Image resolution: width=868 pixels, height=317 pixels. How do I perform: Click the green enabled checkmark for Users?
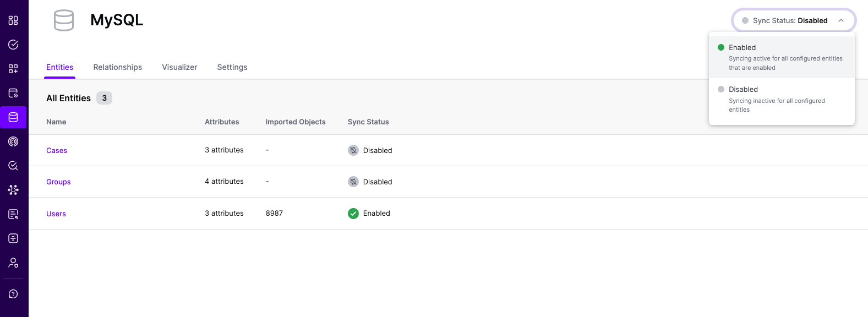click(353, 214)
